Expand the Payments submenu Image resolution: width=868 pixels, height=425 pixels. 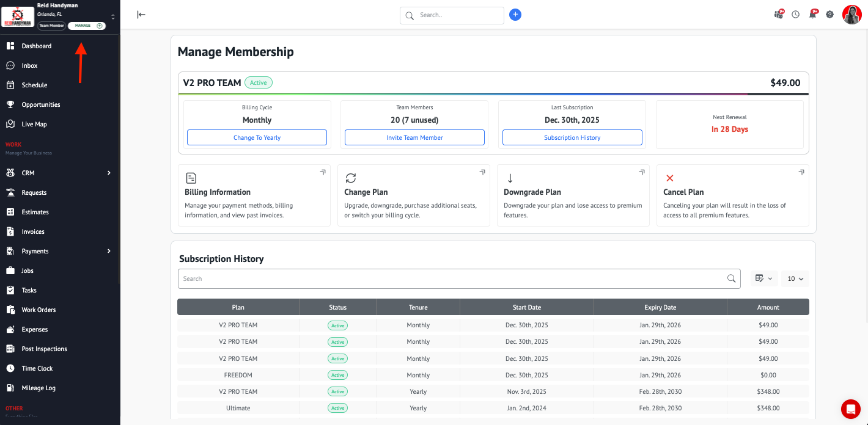(109, 251)
